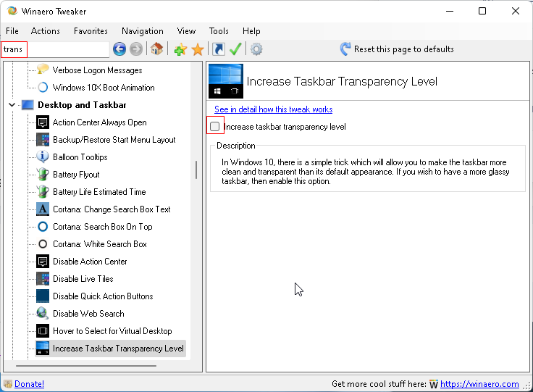
Task: Click the Cortana Change Search Box Text icon
Action: pyautogui.click(x=43, y=209)
